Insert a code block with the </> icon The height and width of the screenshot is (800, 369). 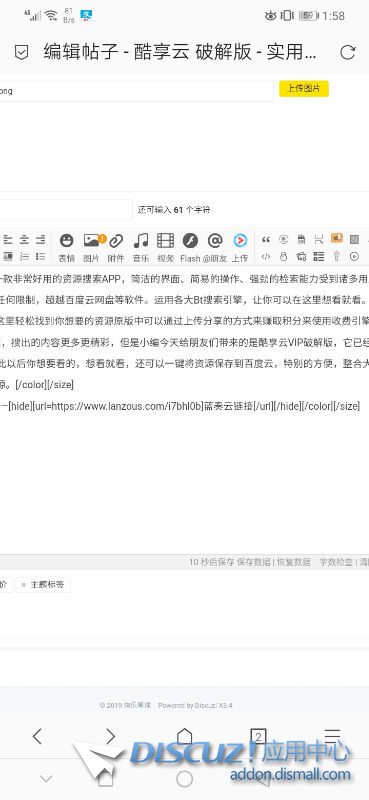click(266, 256)
